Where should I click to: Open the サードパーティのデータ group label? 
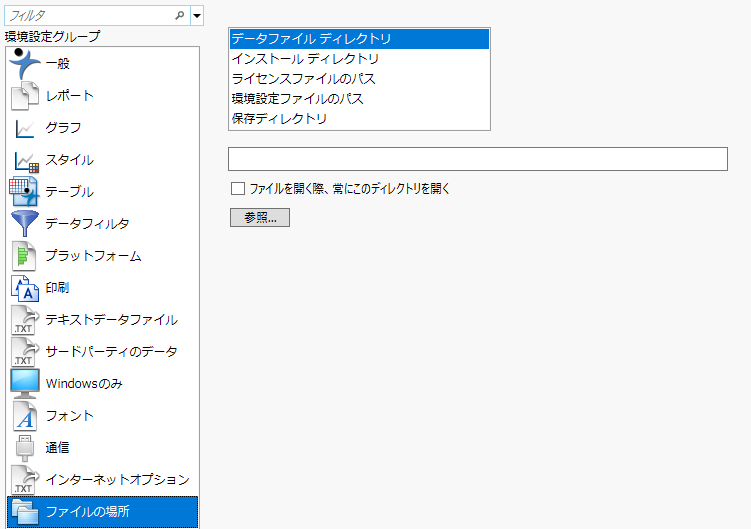point(112,352)
